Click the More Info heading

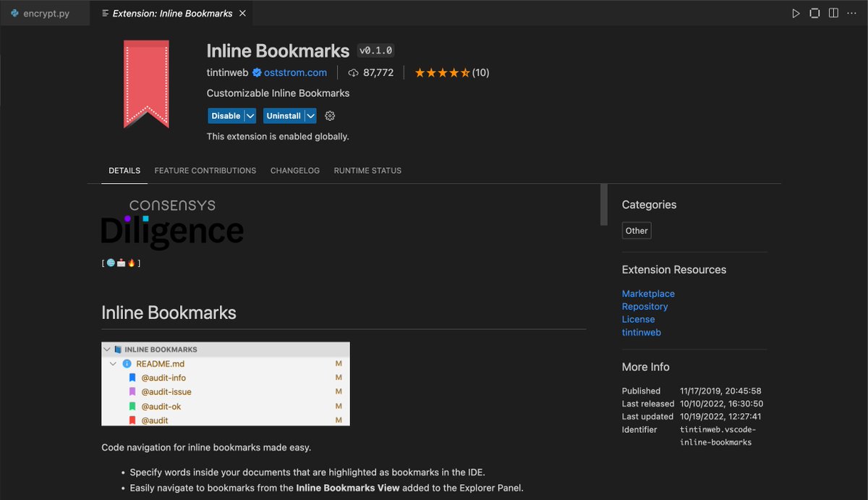tap(646, 367)
